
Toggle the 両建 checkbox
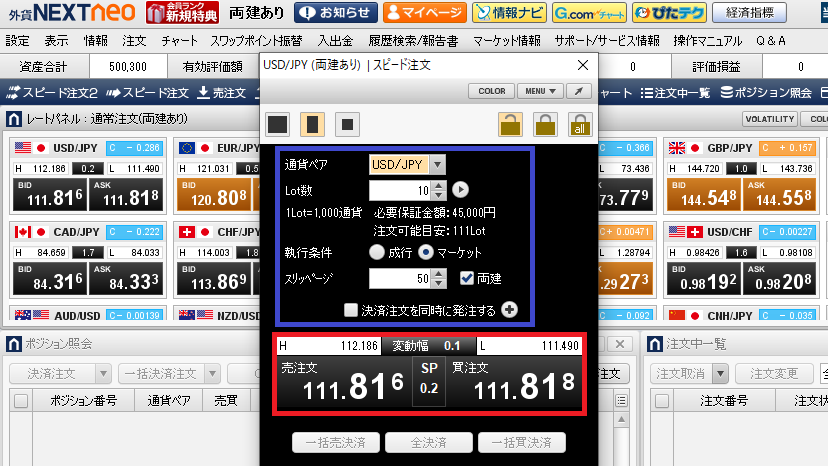pos(467,278)
